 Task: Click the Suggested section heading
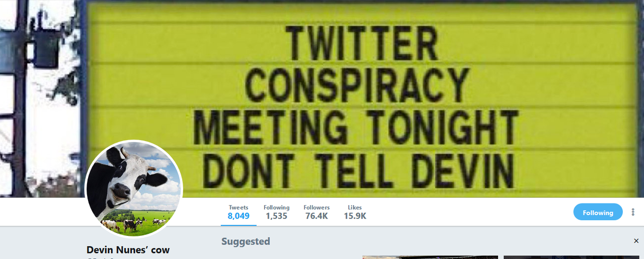[246, 241]
